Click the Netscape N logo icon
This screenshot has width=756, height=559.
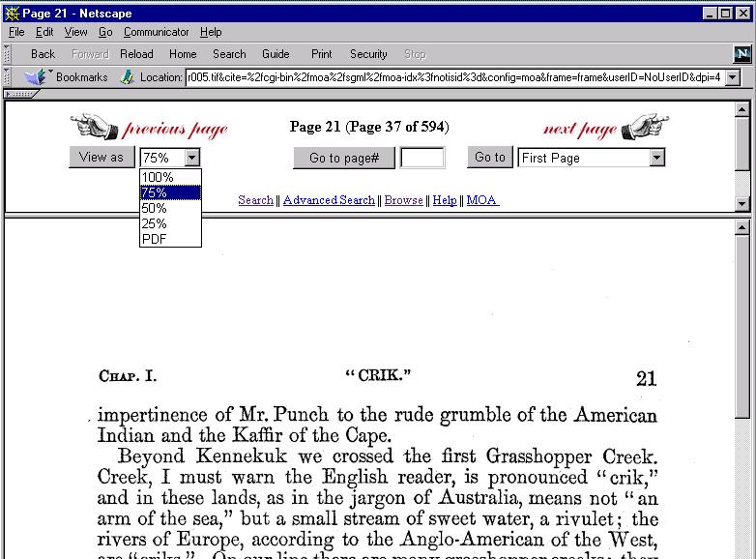(741, 54)
